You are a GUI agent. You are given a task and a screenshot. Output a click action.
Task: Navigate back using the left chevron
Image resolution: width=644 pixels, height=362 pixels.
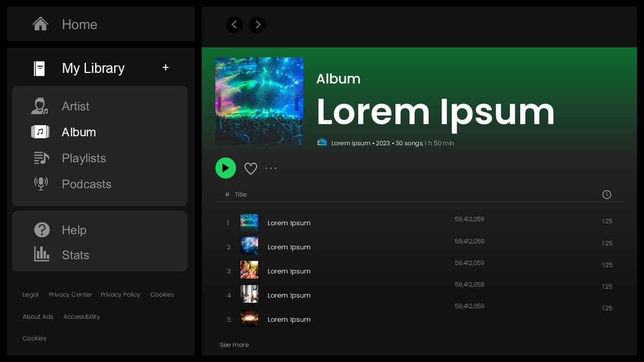tap(234, 25)
